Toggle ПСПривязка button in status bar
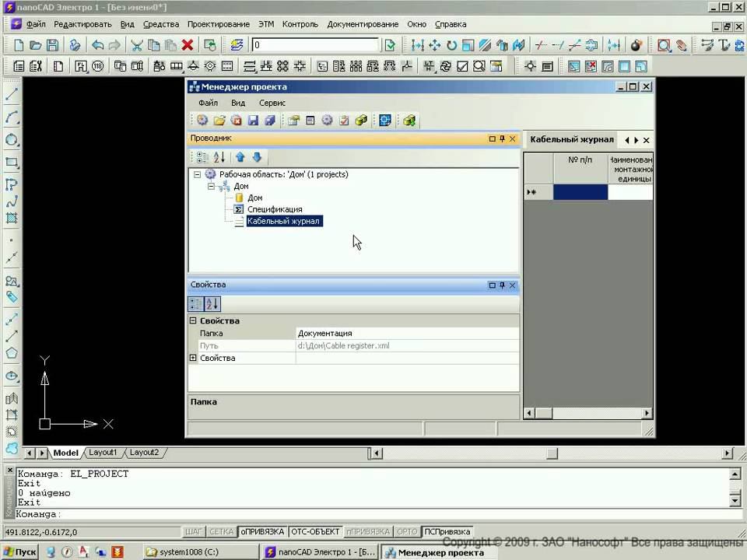 447,531
